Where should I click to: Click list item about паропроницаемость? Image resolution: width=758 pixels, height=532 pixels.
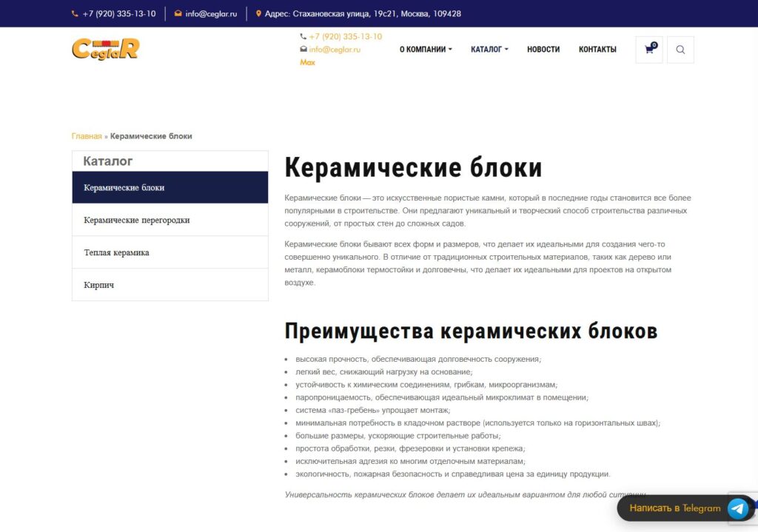442,397
